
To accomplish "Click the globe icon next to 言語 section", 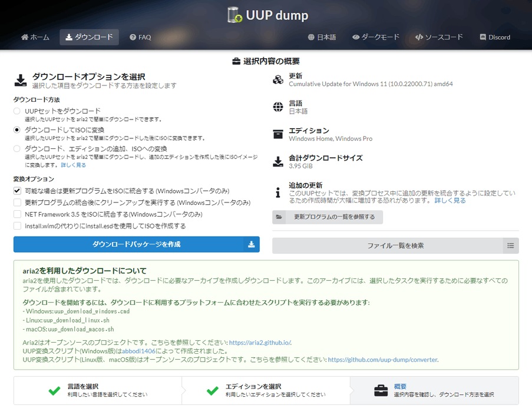I will [278, 107].
